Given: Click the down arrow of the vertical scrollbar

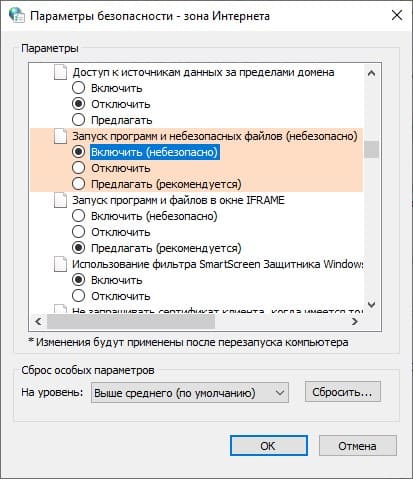Looking at the screenshot, I should coord(371,305).
